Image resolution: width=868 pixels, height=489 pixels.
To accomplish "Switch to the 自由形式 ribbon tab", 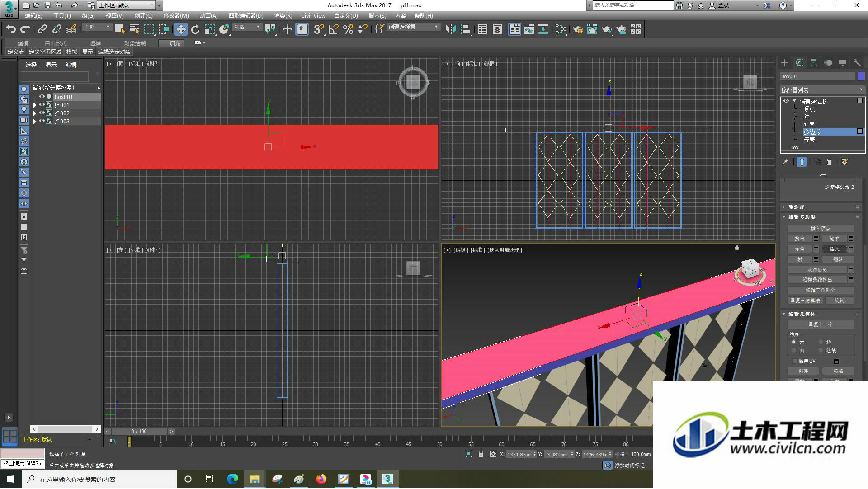I will 55,43.
